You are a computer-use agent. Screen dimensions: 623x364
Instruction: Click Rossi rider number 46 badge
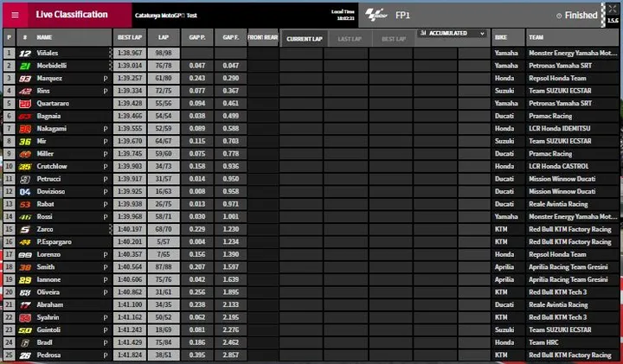coord(25,217)
